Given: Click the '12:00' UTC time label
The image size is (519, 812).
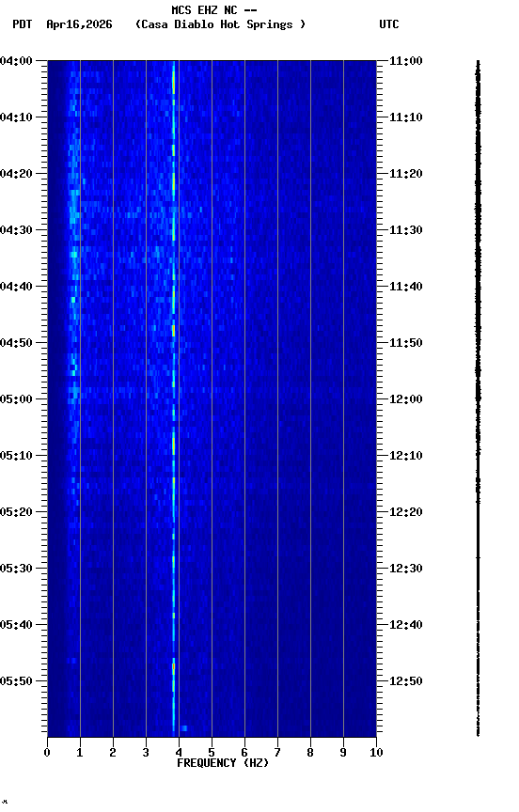Looking at the screenshot, I should [406, 399].
